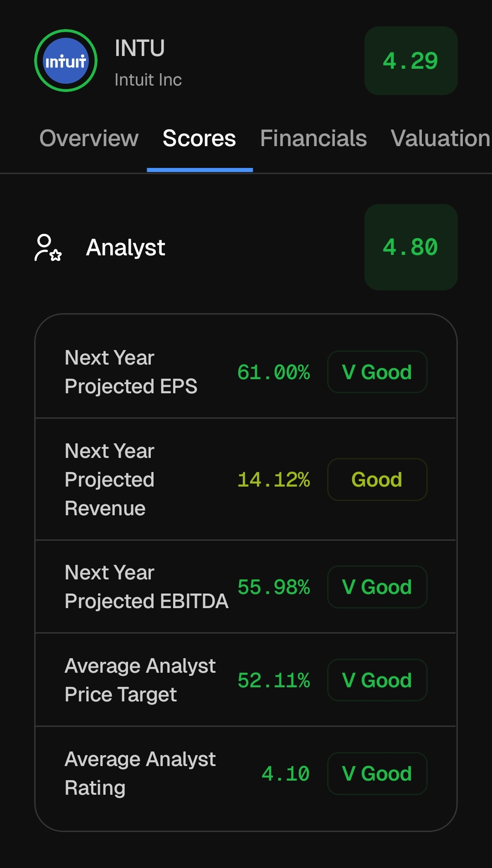Select the Next Year Projected Revenue row

pos(246,479)
